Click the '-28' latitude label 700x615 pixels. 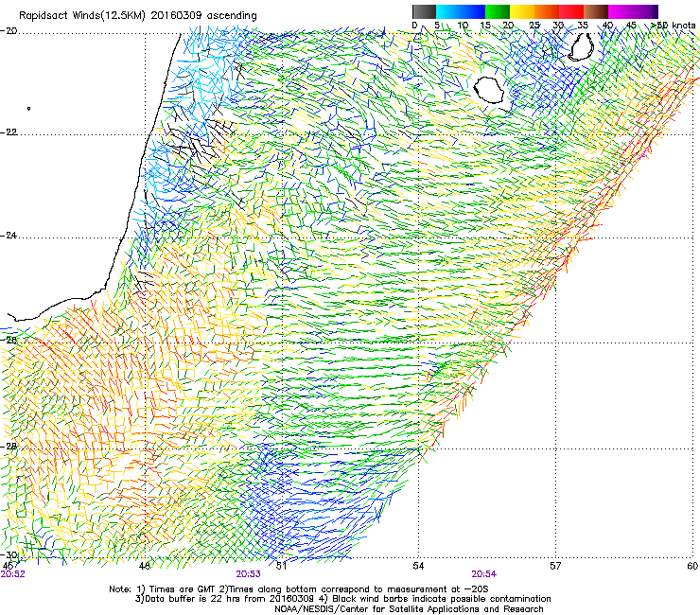(x=9, y=447)
